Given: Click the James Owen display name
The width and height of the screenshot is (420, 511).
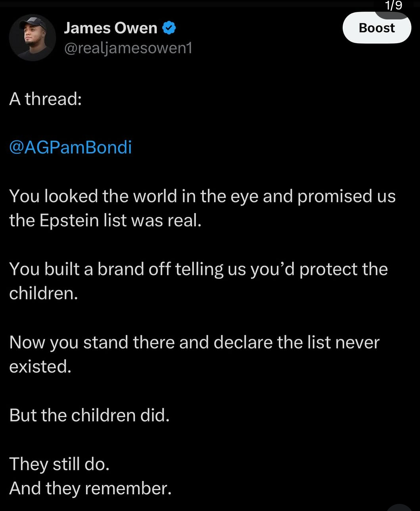Looking at the screenshot, I should (x=111, y=28).
